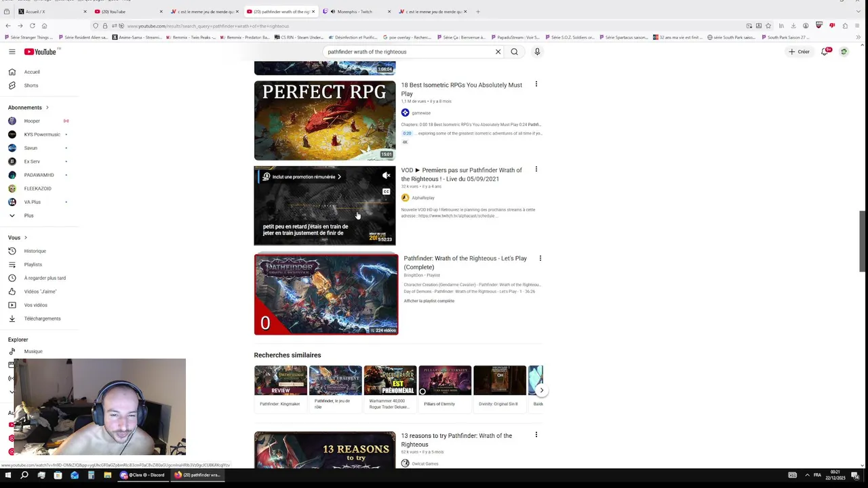Screen dimensions: 868x488
Task: Switch to the Accueil / X browser tab
Action: [51, 12]
